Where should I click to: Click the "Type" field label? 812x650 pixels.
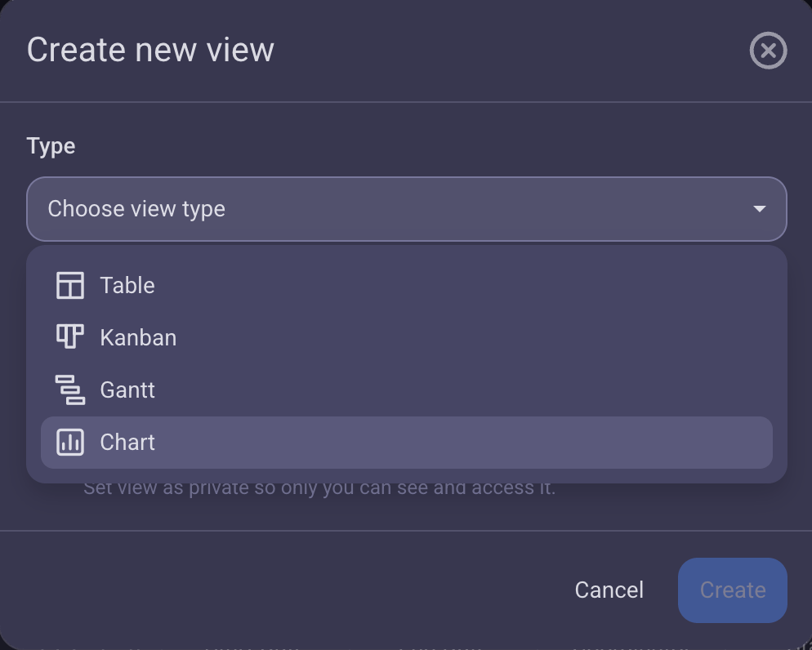[51, 145]
